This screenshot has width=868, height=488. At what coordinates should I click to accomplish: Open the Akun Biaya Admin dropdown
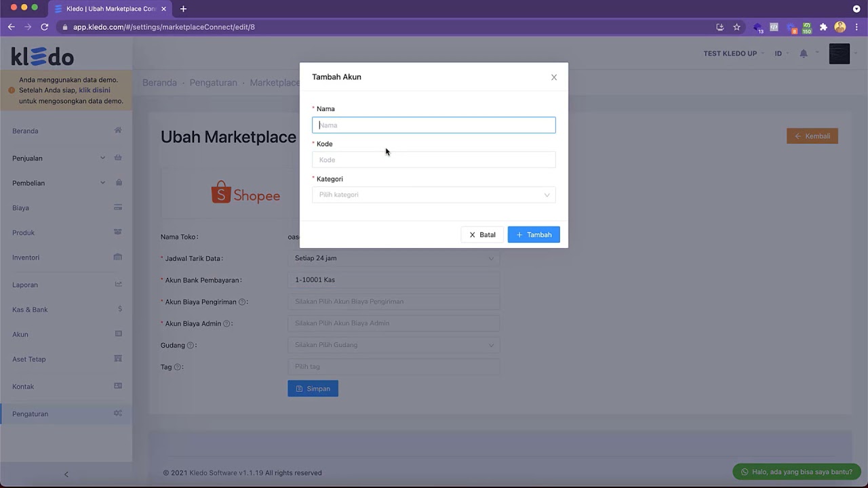point(394,323)
